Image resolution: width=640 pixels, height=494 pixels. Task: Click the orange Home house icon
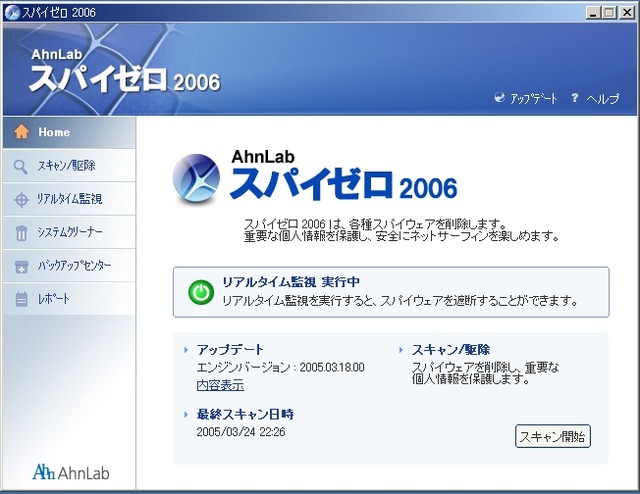[x=21, y=132]
